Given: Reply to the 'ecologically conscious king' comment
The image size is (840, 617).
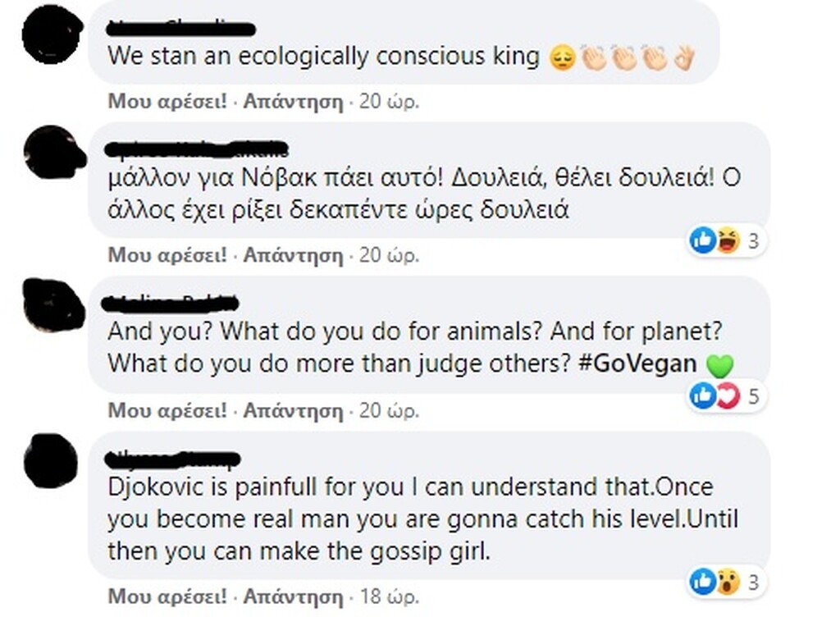Looking at the screenshot, I should point(293,102).
